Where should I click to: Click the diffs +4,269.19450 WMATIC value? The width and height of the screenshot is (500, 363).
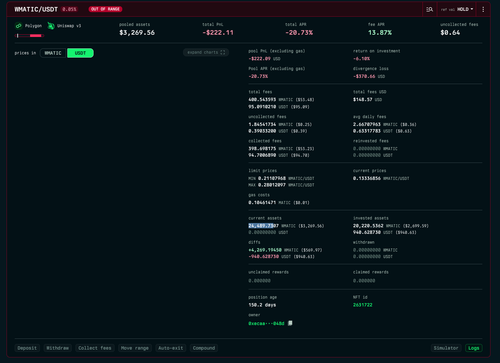click(x=265, y=250)
